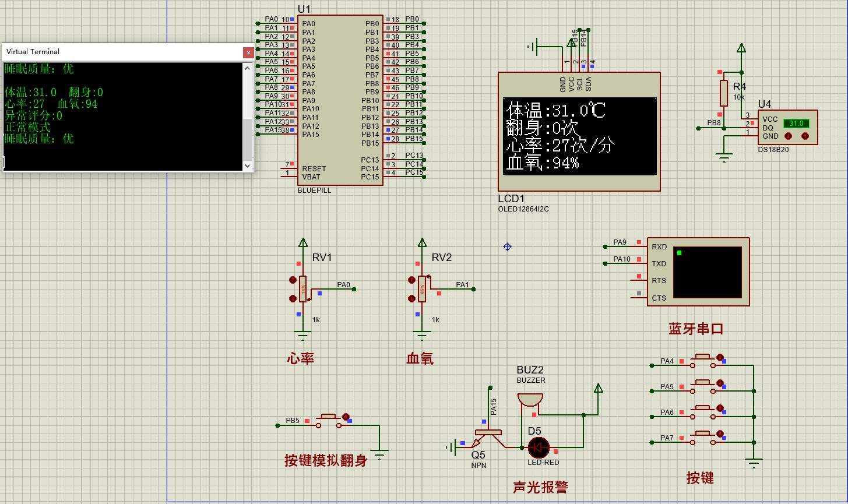
Task: Select the buzzer BUZ2 symbol
Action: [530, 400]
